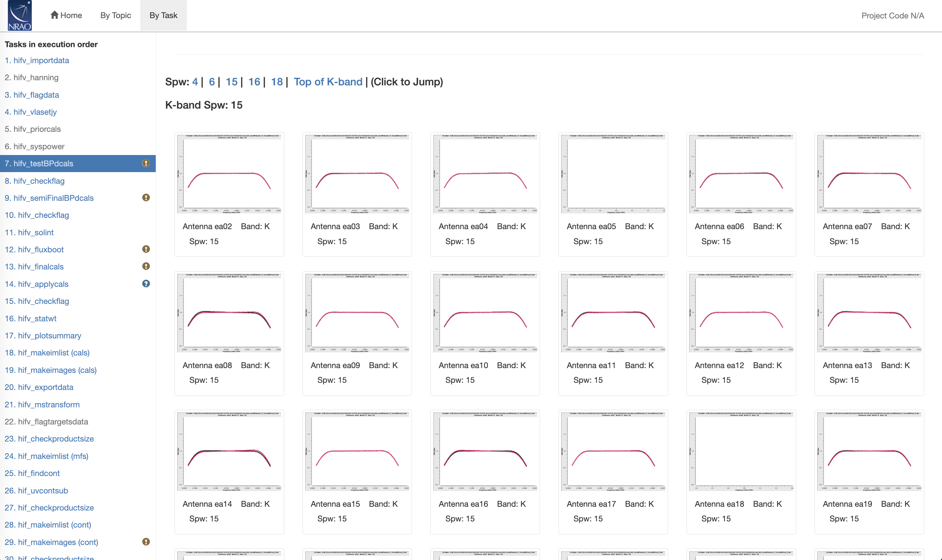Open task 10. hifv_checkflag
942x560 pixels.
pos(37,215)
